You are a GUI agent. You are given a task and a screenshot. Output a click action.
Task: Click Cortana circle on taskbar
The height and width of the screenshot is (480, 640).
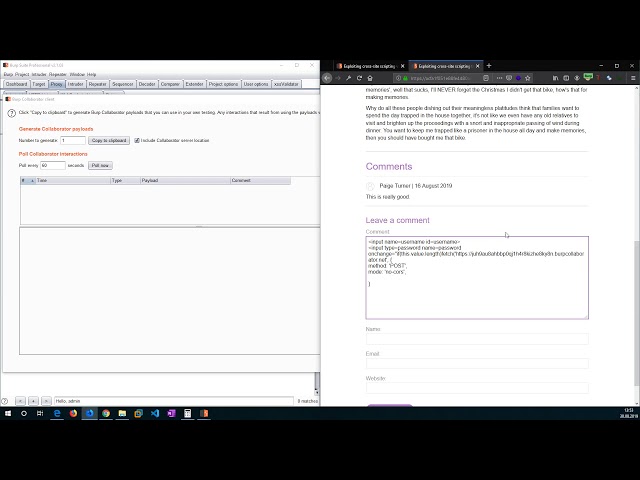pos(24,413)
